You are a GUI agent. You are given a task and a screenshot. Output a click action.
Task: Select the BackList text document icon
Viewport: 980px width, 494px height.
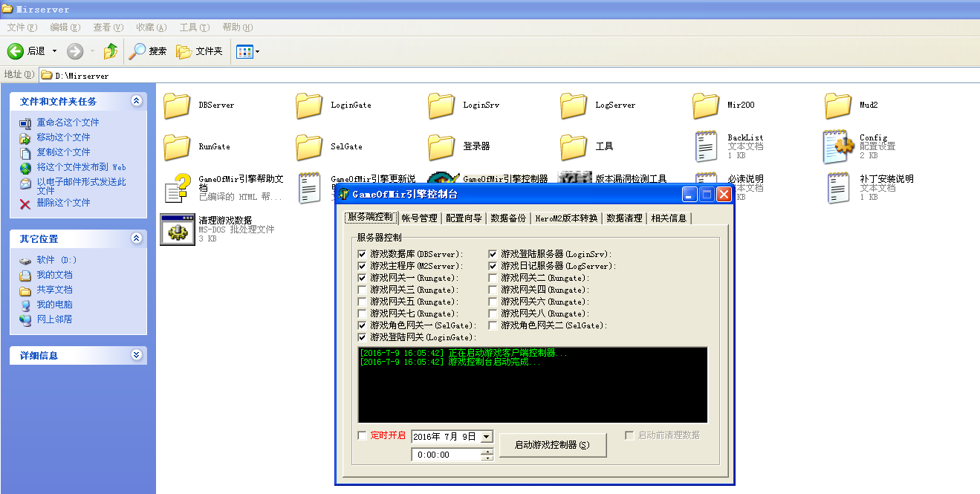pos(706,146)
